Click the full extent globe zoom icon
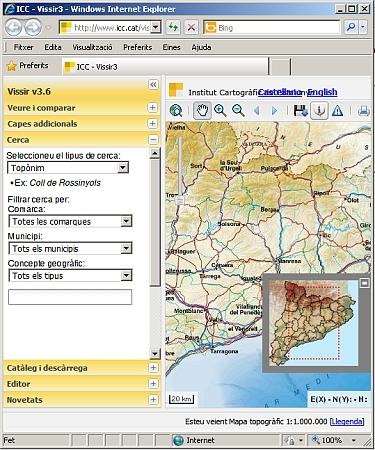 point(176,110)
